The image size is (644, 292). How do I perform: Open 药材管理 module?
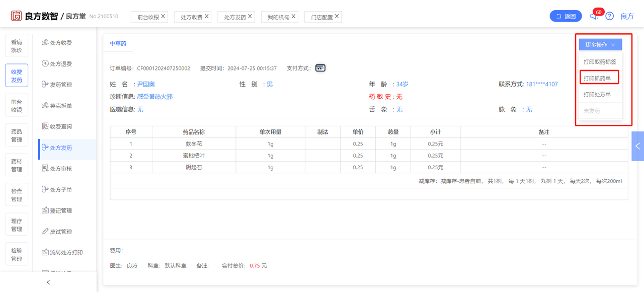(17, 165)
